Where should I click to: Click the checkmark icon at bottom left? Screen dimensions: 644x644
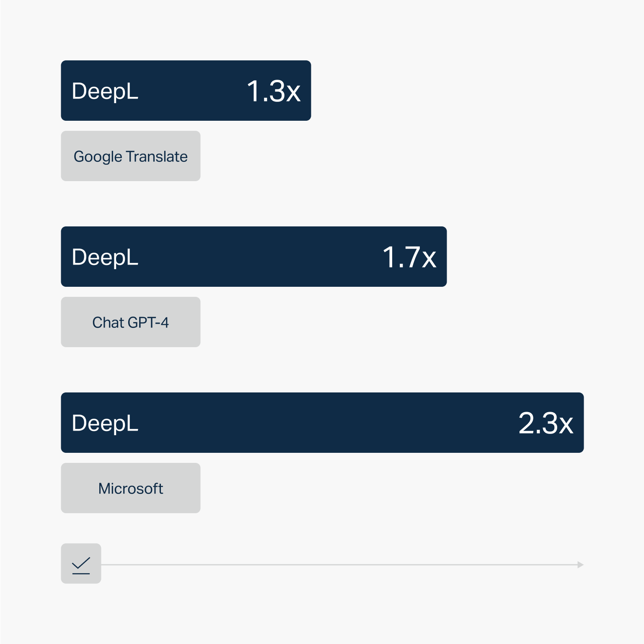81,564
